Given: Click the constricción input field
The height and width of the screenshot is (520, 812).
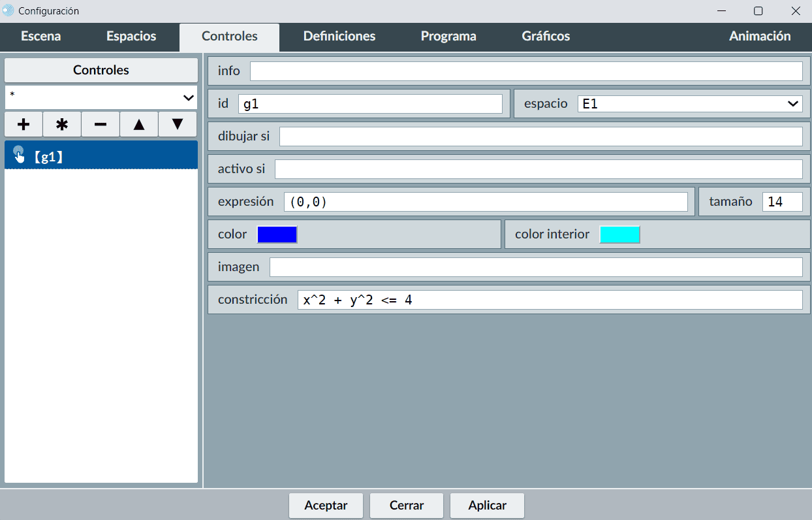Looking at the screenshot, I should click(549, 300).
